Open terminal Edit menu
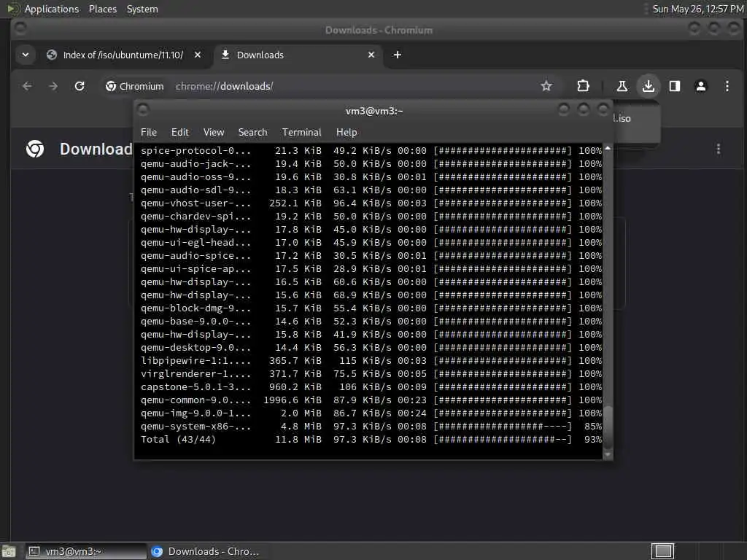 tap(180, 133)
